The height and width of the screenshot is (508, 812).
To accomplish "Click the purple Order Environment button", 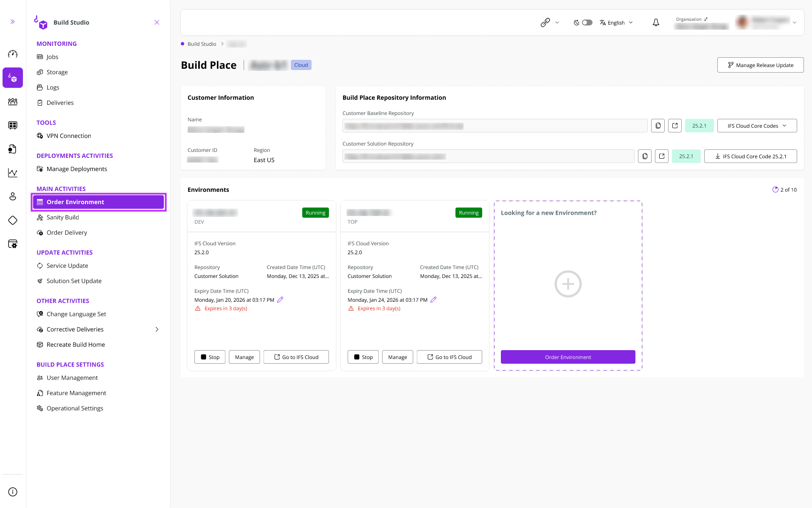I will [568, 357].
